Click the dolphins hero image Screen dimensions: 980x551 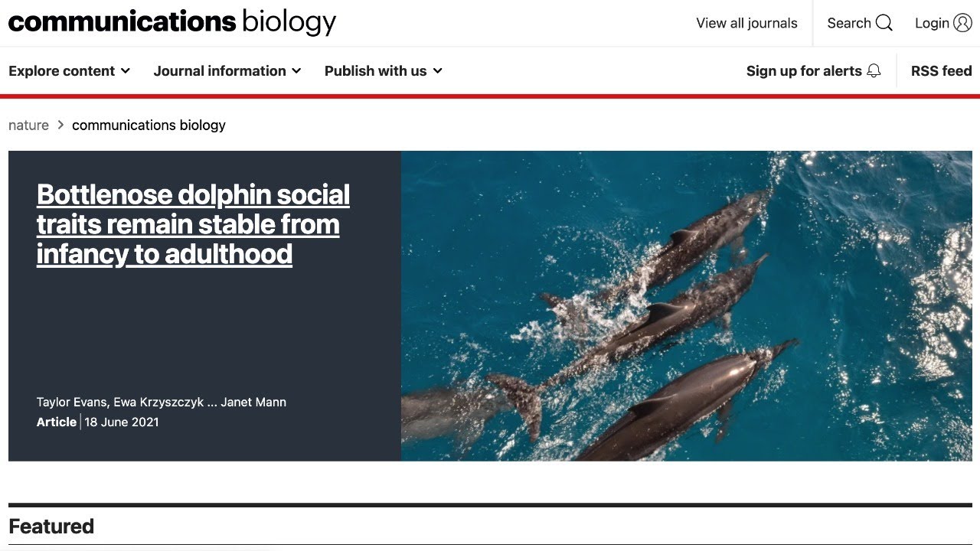coord(687,306)
